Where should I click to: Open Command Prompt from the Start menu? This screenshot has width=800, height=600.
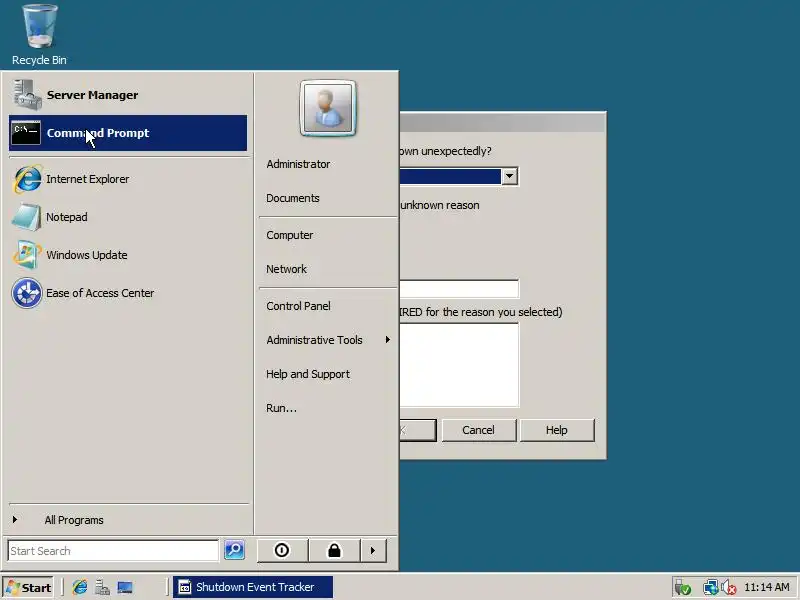point(128,133)
